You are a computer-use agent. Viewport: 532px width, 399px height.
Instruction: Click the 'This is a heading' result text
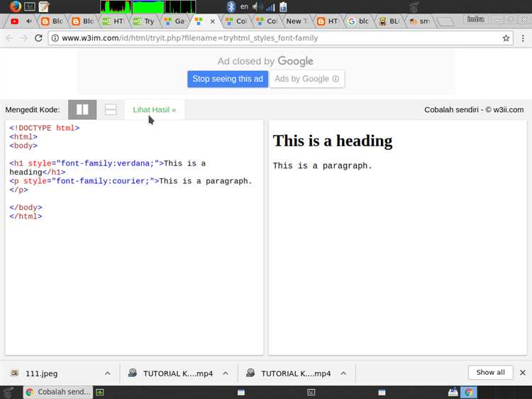coord(333,141)
